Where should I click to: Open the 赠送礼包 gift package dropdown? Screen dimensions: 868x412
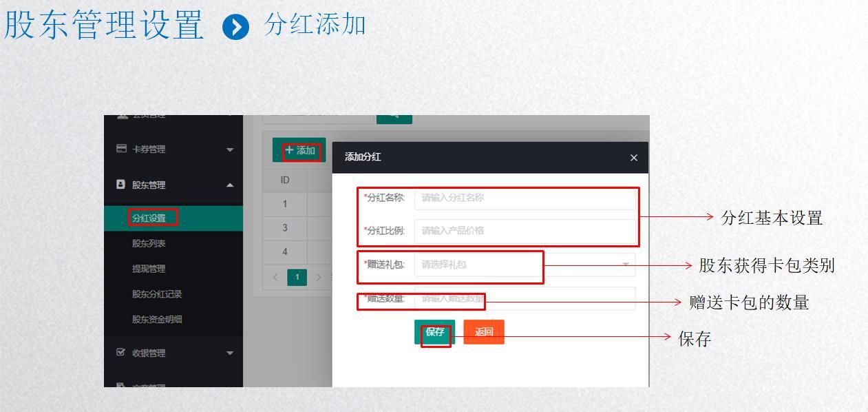tap(525, 265)
